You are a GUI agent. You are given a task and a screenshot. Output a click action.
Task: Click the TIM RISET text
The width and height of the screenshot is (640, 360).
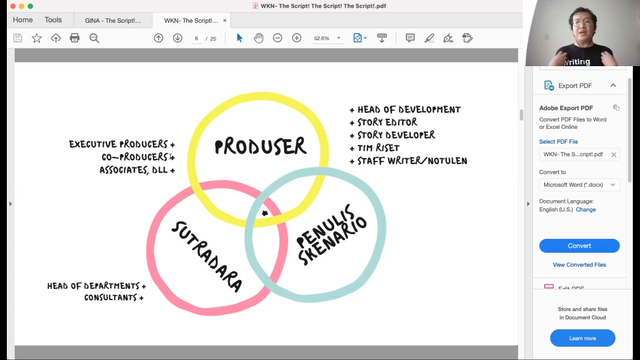pos(378,148)
